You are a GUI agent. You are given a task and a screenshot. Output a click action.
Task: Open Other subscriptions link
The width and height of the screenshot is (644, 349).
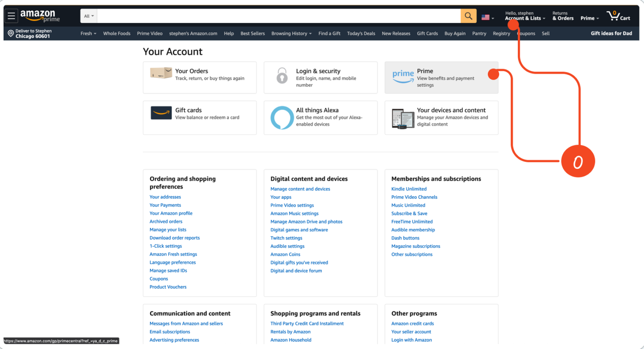pyautogui.click(x=412, y=254)
